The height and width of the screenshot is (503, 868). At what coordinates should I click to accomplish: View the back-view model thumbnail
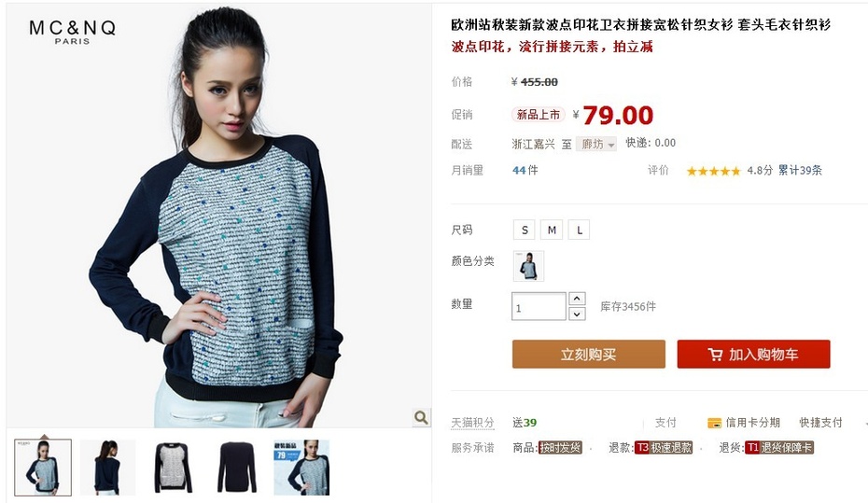point(108,468)
